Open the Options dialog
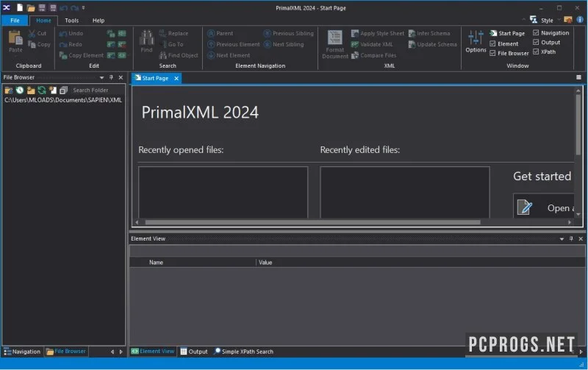The image size is (588, 370). tap(476, 41)
